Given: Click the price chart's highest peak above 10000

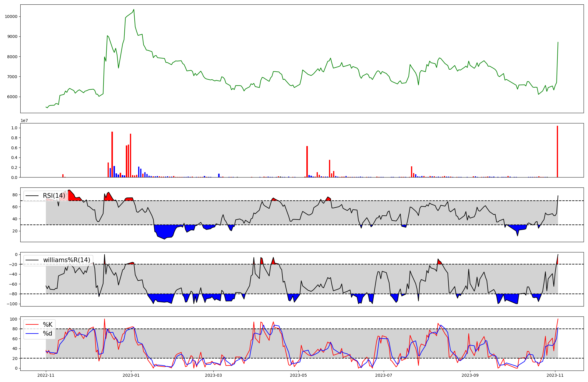Looking at the screenshot, I should (134, 10).
